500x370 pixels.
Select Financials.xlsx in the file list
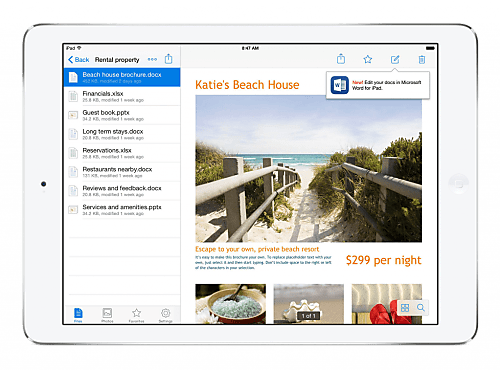(122, 96)
